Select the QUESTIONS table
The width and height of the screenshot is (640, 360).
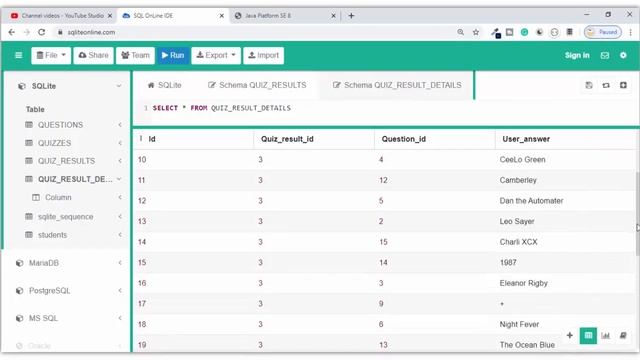click(60, 125)
